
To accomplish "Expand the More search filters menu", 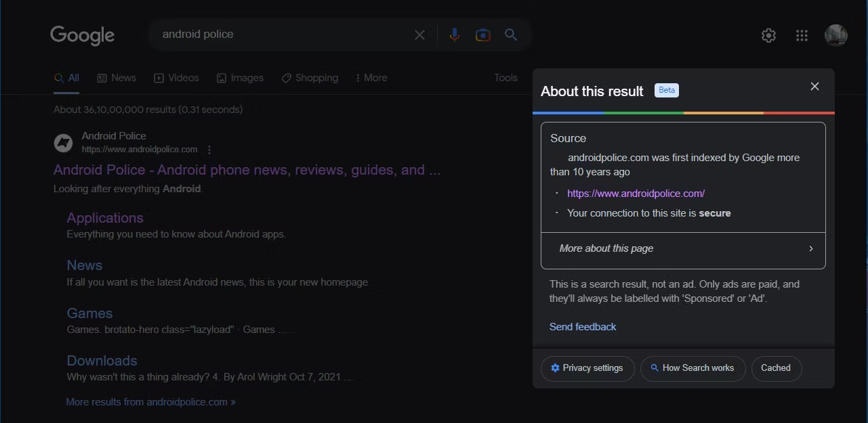I will click(x=371, y=78).
